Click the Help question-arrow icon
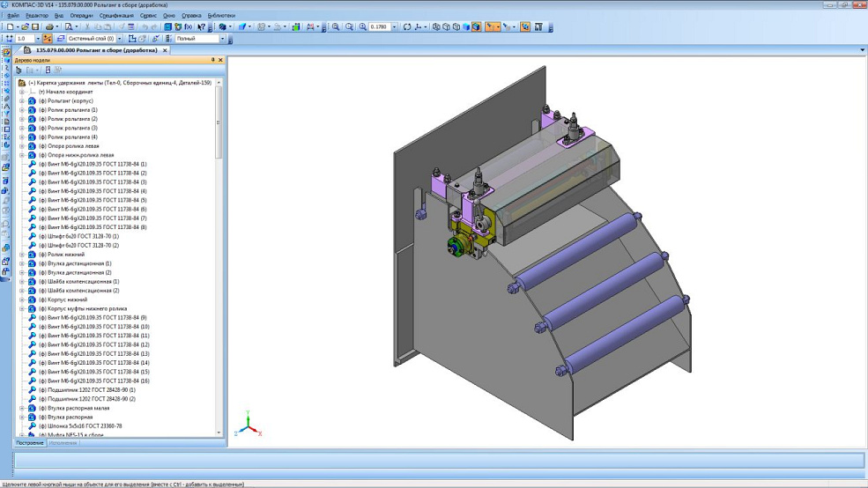This screenshot has width=868, height=488. [202, 27]
